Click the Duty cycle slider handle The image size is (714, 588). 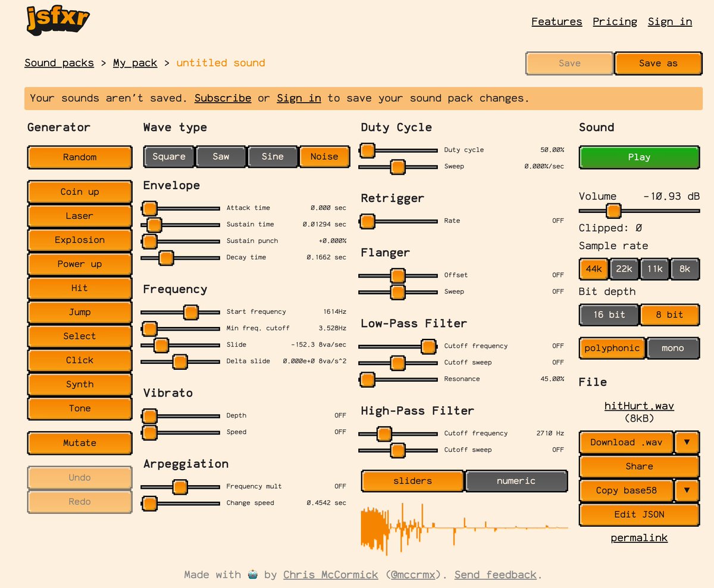tap(368, 150)
